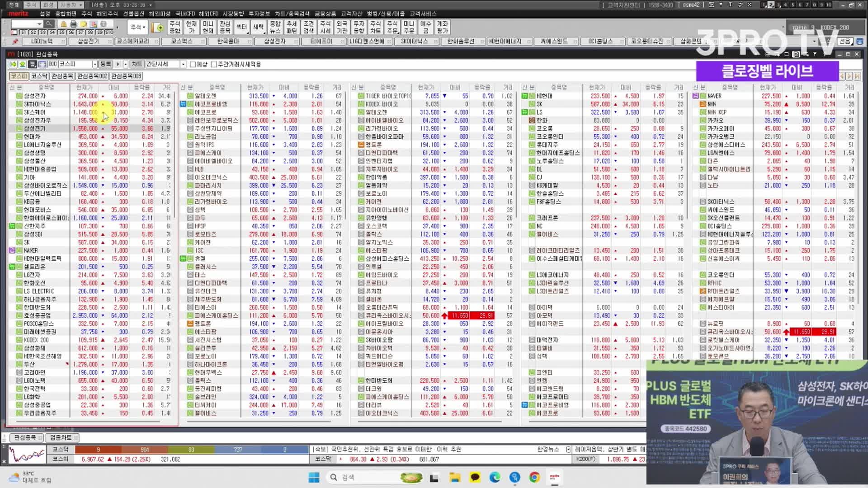Enable the 예상 checkbox

193,64
